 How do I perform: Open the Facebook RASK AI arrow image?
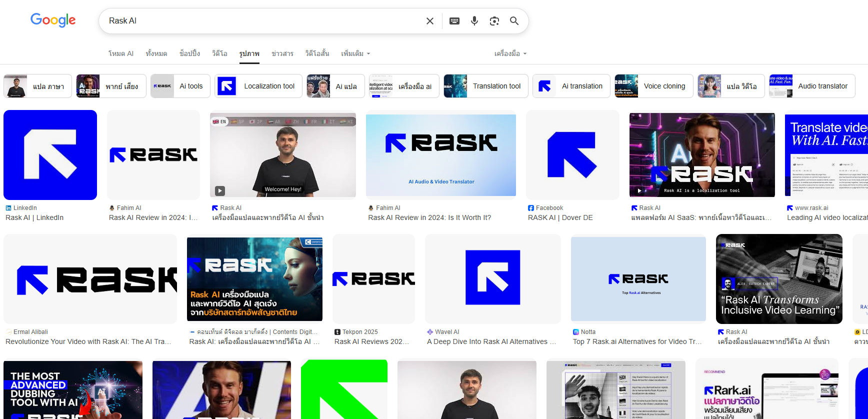pos(572,155)
